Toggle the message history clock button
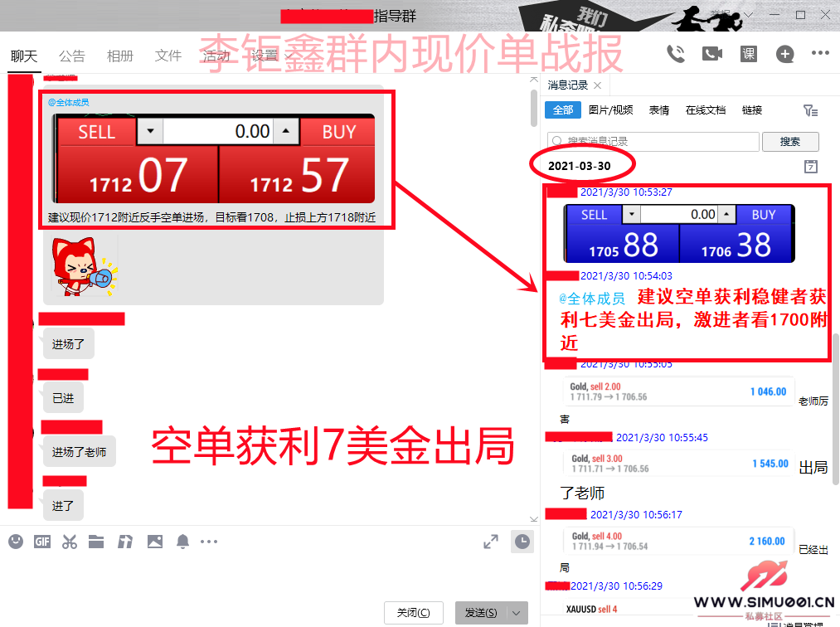This screenshot has height=627, width=840. (x=522, y=542)
